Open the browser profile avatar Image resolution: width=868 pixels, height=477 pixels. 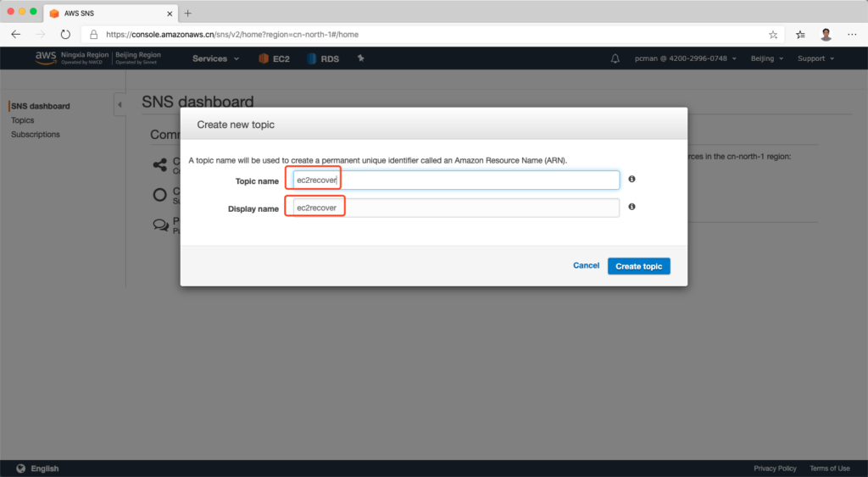point(826,35)
